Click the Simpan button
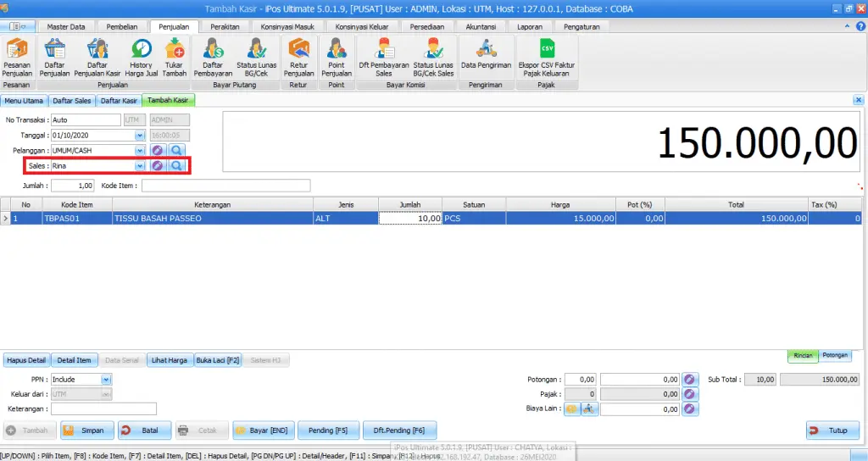 [x=87, y=430]
